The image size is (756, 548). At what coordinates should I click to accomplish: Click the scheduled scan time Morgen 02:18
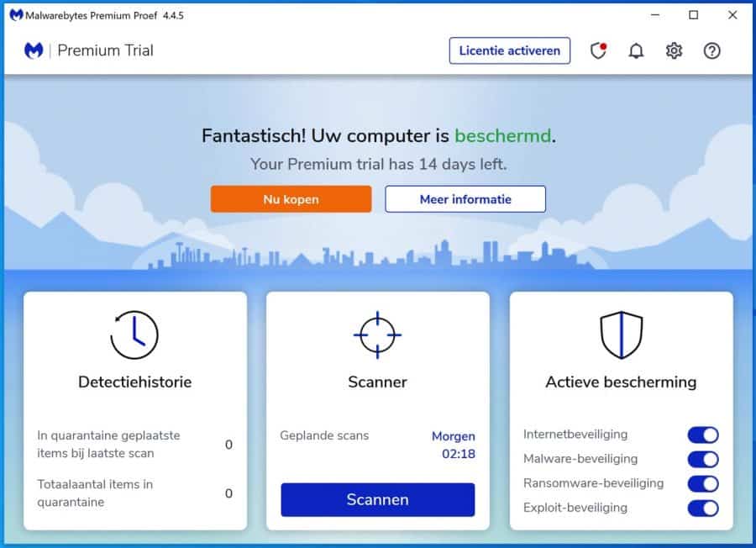pyautogui.click(x=454, y=445)
